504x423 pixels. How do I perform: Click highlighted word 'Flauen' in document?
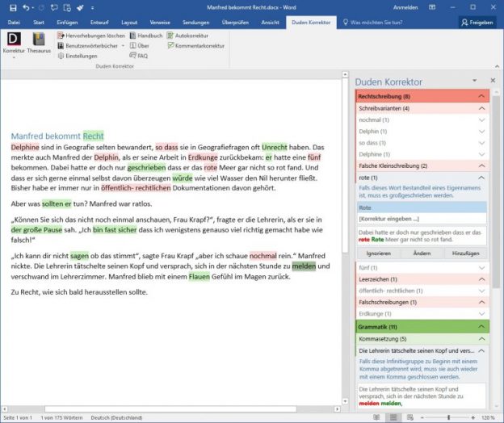pos(199,277)
